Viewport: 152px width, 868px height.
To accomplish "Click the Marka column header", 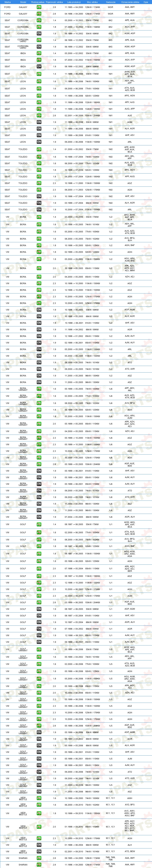I will point(7,2).
